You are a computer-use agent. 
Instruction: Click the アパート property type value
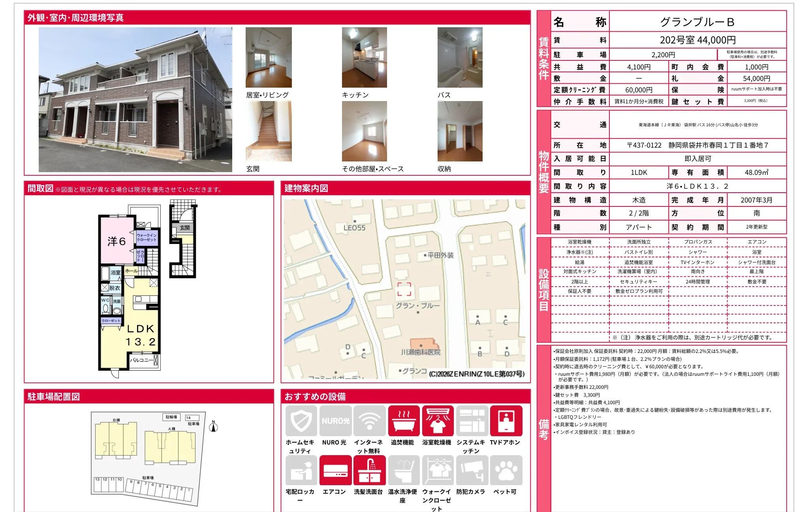click(x=639, y=227)
